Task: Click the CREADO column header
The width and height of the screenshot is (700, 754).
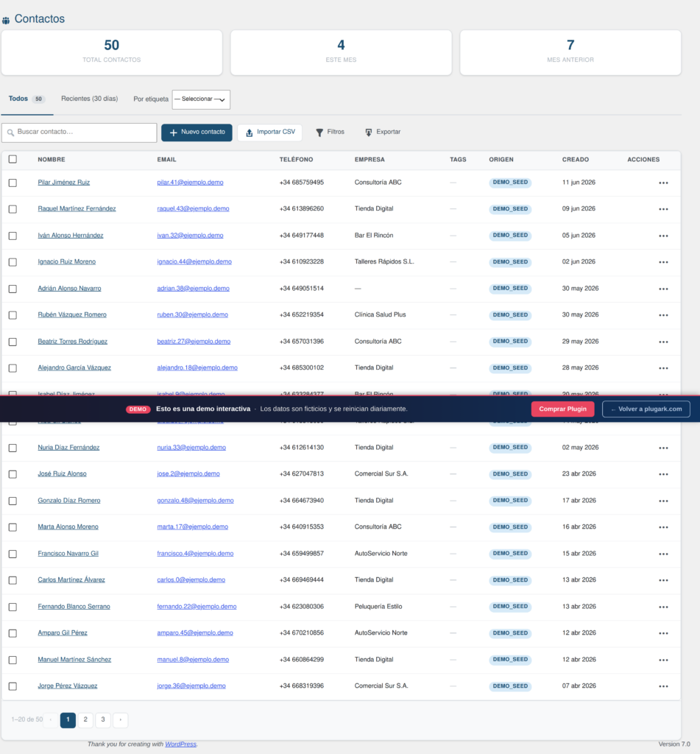Action: pos(576,160)
